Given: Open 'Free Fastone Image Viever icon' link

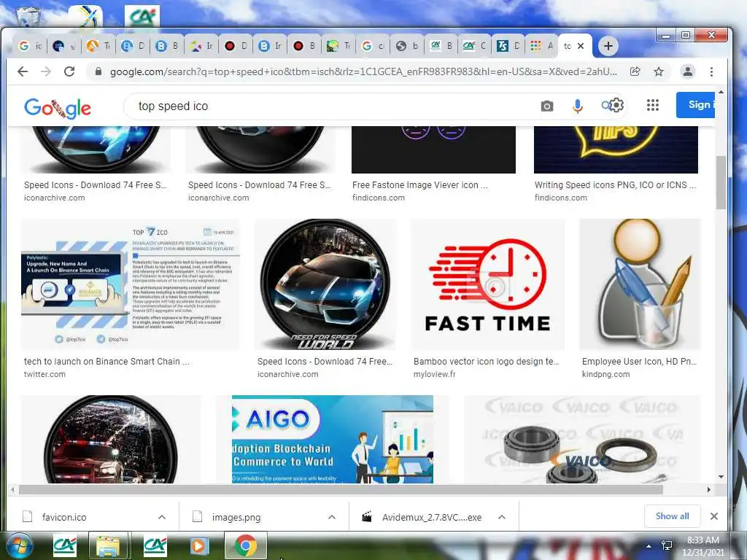Looking at the screenshot, I should 419,184.
